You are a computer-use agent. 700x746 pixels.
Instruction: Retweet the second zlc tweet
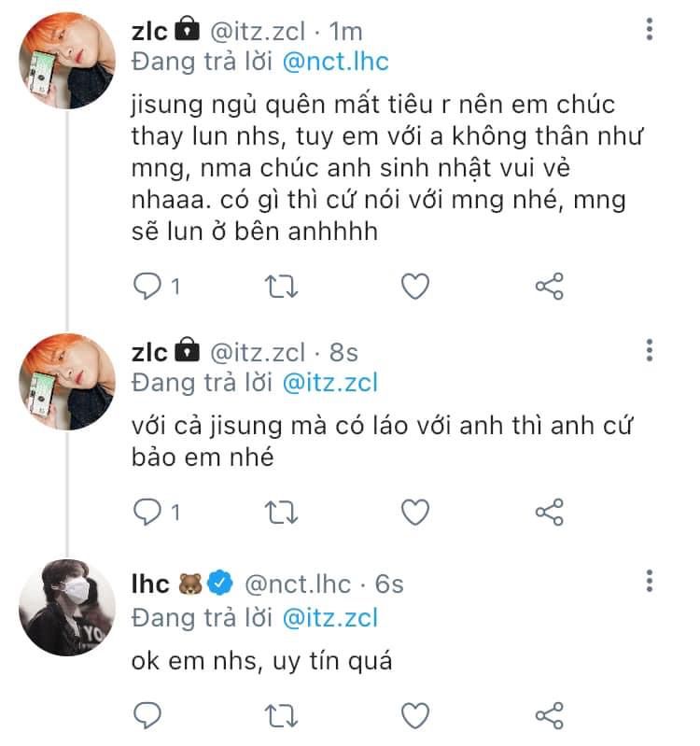(x=281, y=512)
